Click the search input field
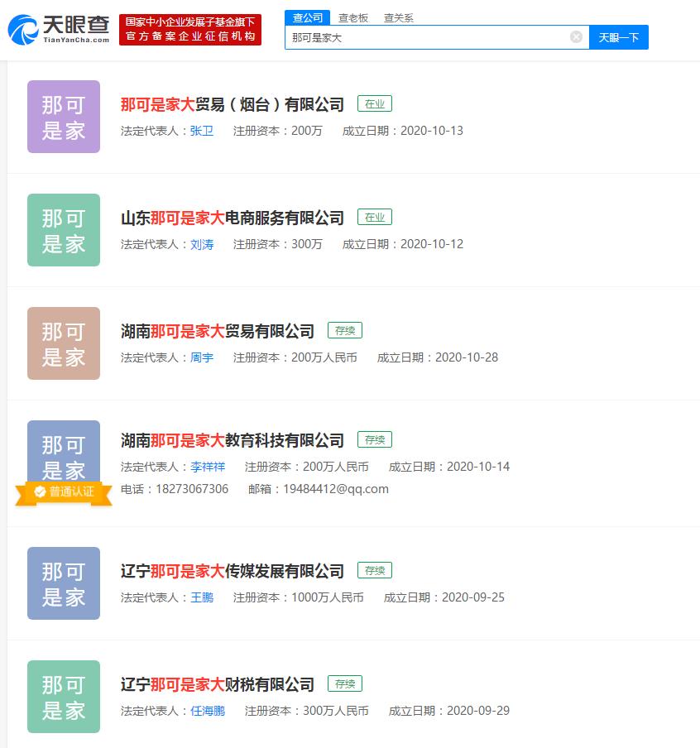700x748 pixels. (426, 37)
